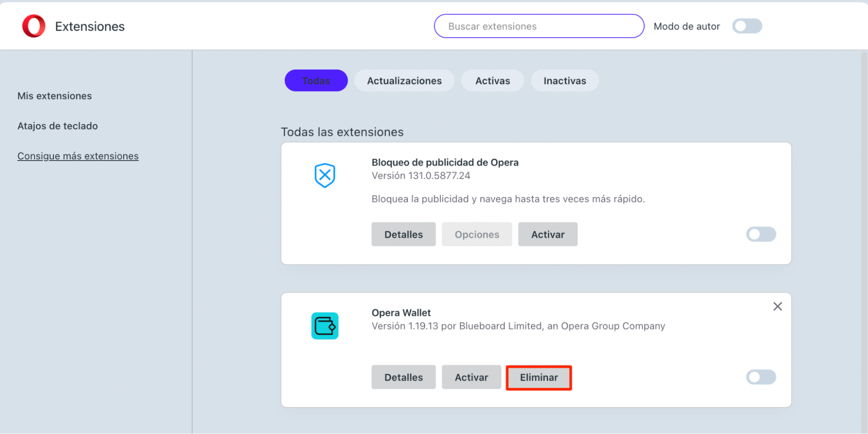Select the Todas filter tab

pyautogui.click(x=316, y=81)
